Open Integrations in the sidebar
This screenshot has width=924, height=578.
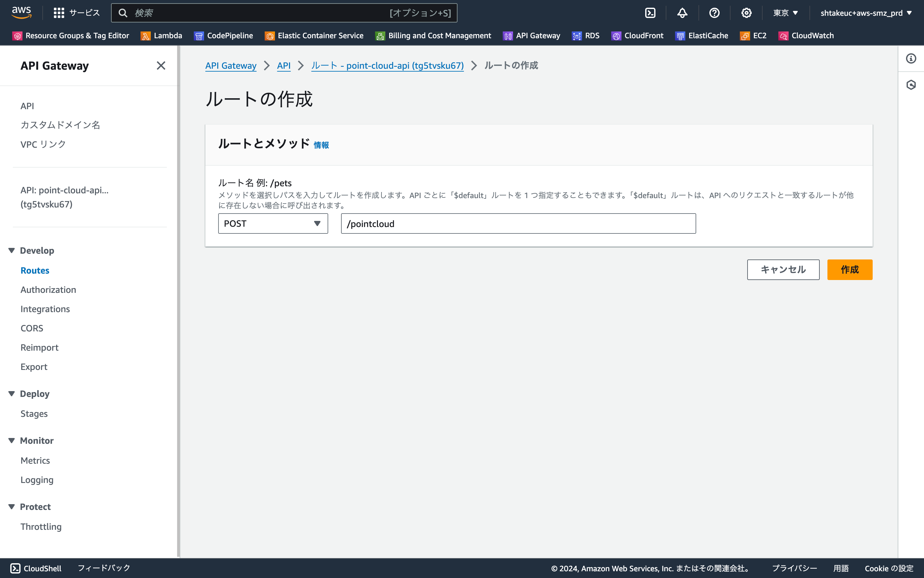click(x=45, y=309)
